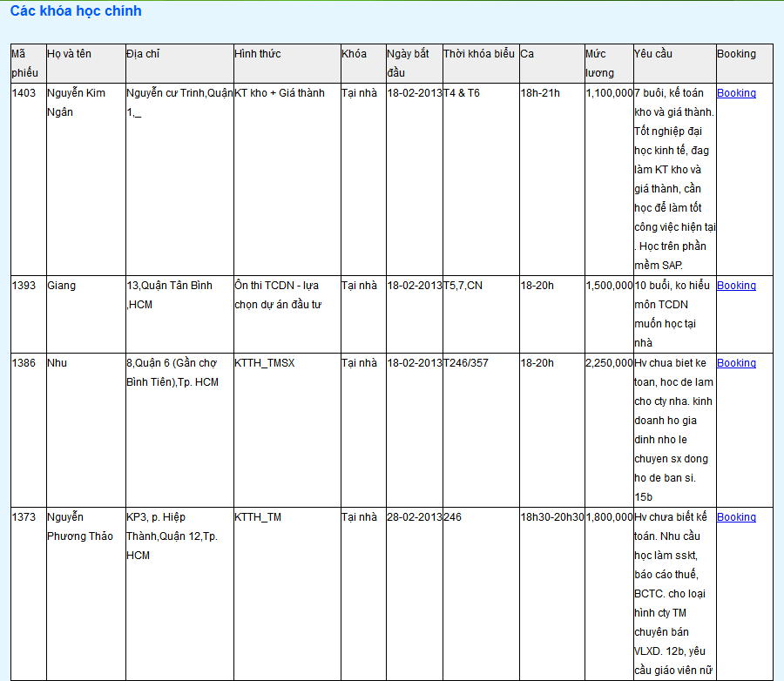Open the Booking link for Giang's row

point(736,286)
